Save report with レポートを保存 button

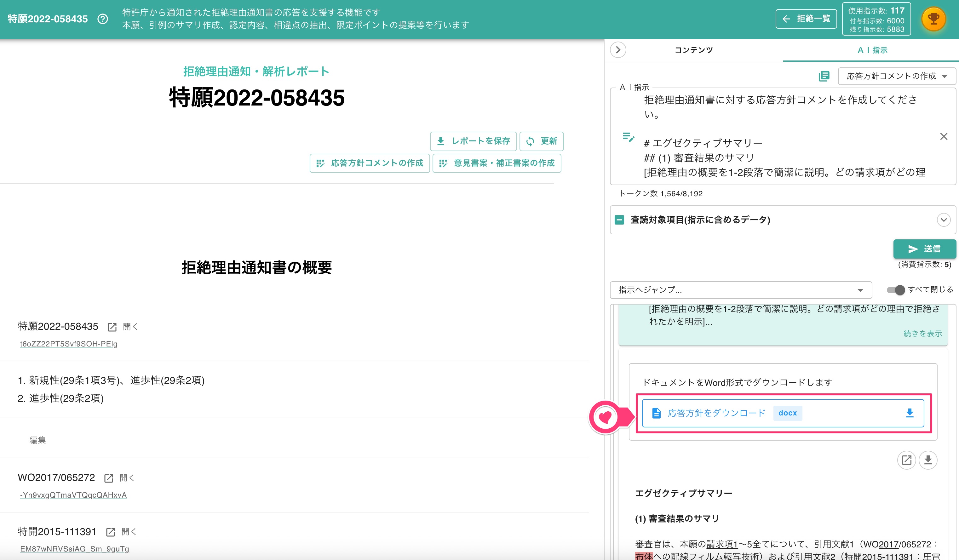tap(473, 141)
